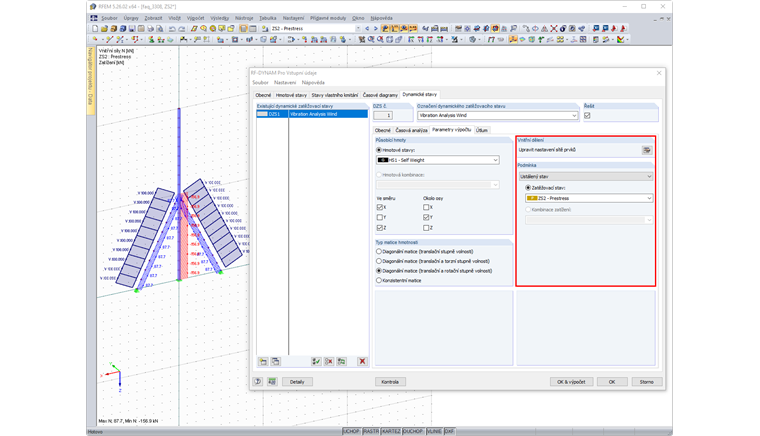The image size is (760, 436).
Task: Toggle KARTEZ in status bar
Action: tap(391, 431)
